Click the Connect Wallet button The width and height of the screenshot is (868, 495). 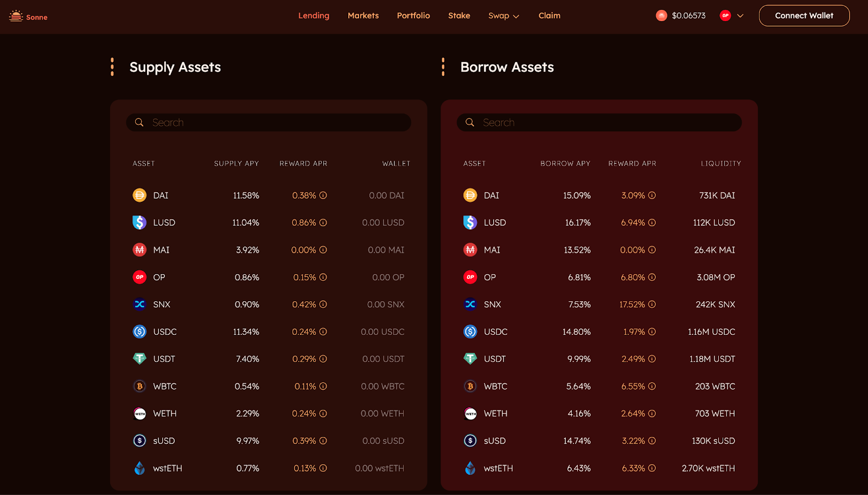pyautogui.click(x=804, y=16)
